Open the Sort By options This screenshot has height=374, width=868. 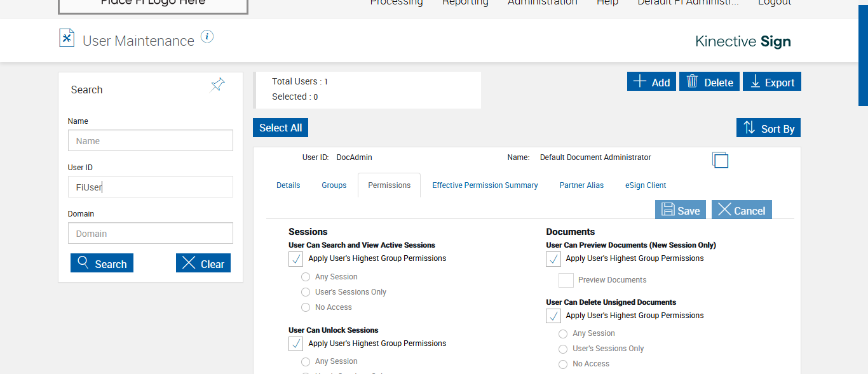[768, 128]
